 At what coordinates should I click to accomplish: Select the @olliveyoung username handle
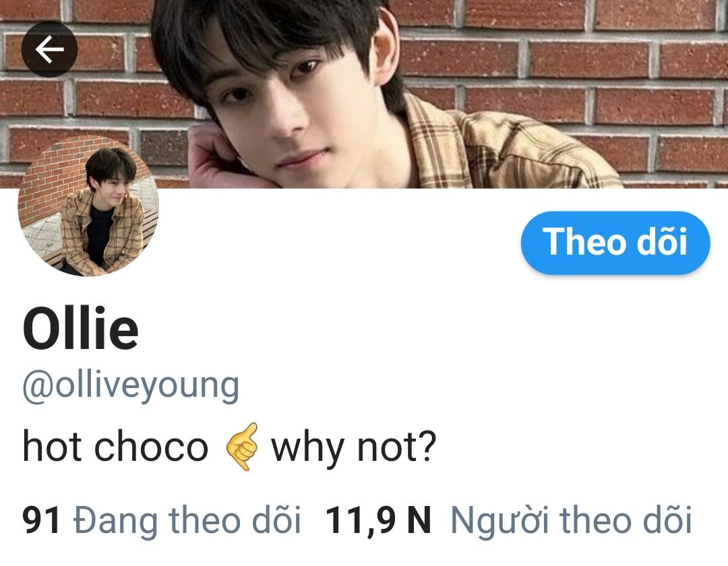pyautogui.click(x=131, y=386)
